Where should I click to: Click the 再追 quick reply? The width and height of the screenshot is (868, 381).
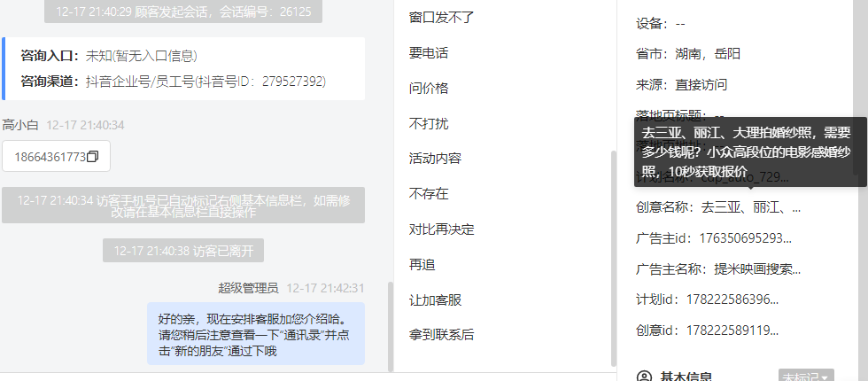pos(422,265)
